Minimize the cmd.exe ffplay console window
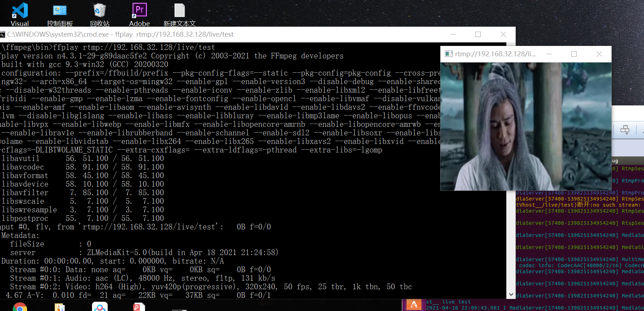644x311 pixels. coord(453,35)
